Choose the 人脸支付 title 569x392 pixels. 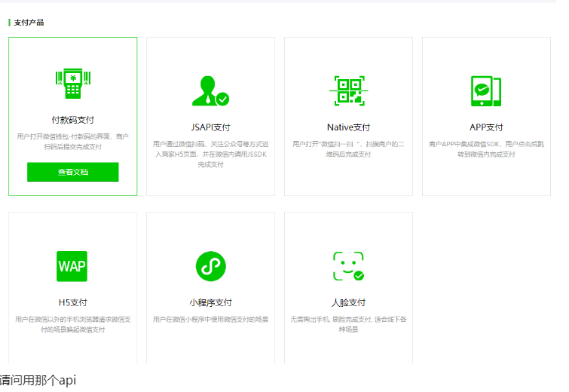(x=348, y=302)
